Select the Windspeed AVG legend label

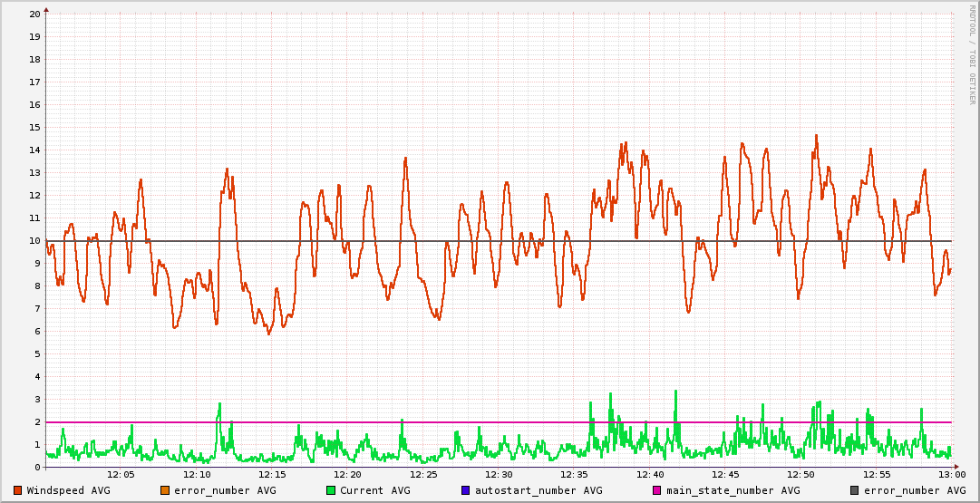[68, 490]
